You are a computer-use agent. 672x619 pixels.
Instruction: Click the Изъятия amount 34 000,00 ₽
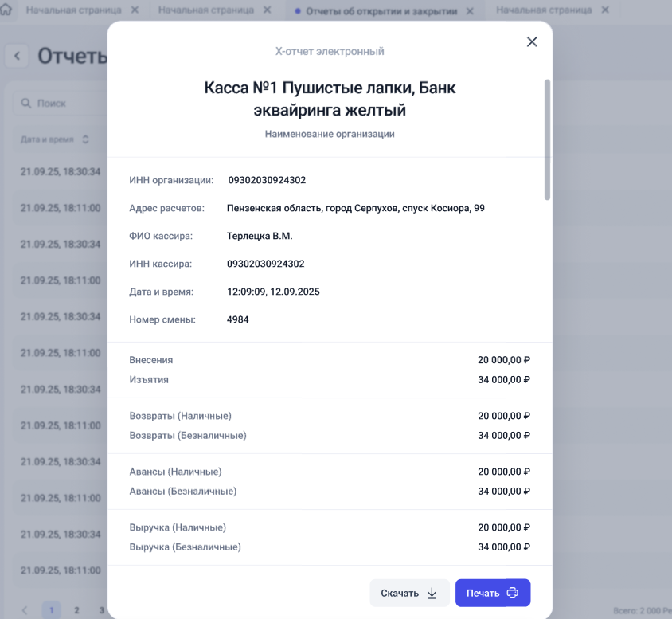pos(504,380)
